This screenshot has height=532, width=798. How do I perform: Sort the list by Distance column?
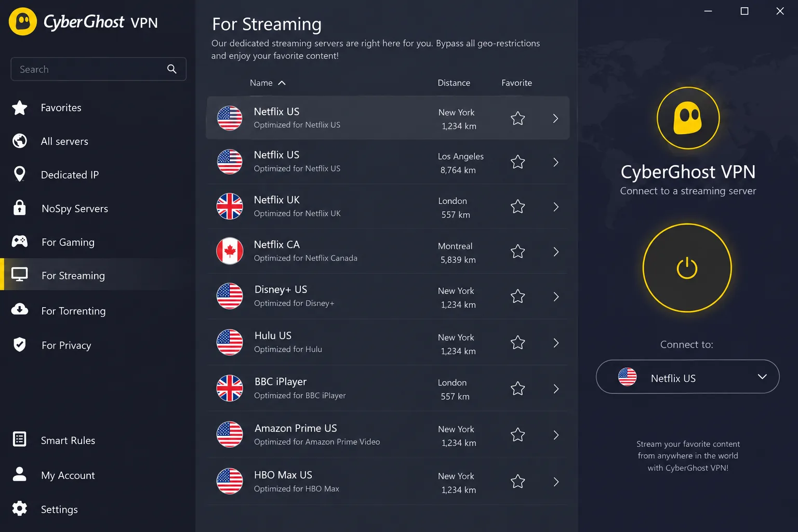click(454, 83)
